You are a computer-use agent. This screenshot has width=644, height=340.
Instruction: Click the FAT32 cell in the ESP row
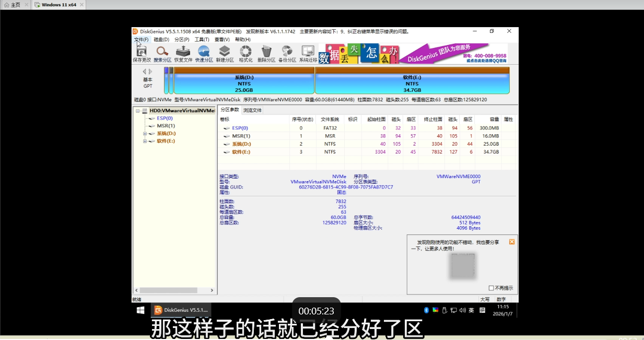tap(330, 128)
